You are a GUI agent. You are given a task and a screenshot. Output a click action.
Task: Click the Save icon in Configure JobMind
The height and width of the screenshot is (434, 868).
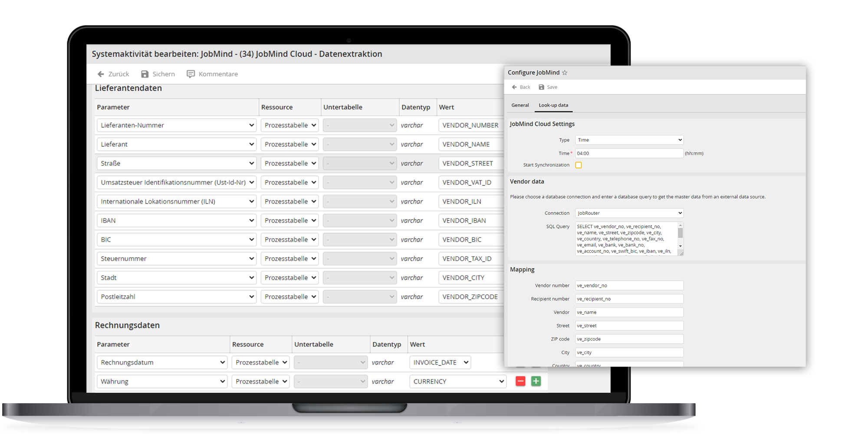[542, 87]
